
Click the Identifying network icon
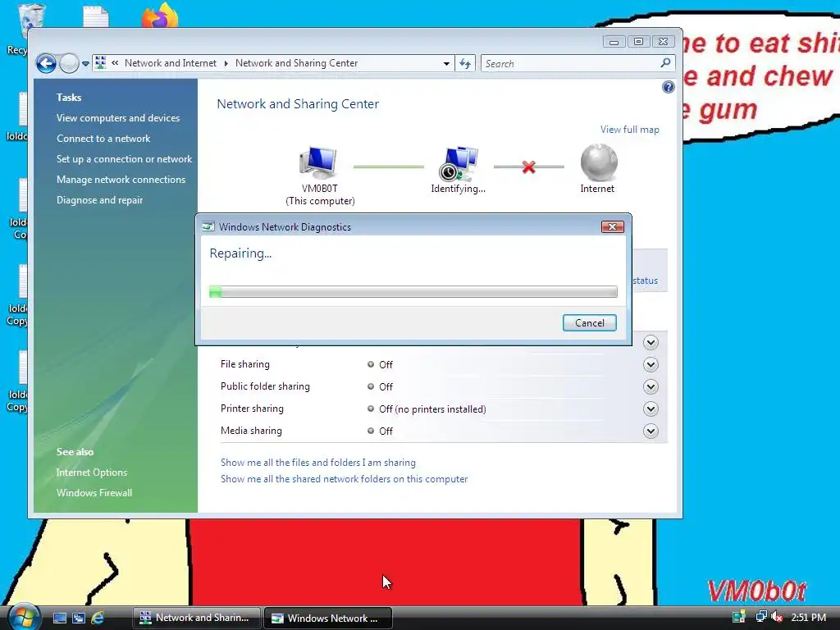(x=459, y=163)
